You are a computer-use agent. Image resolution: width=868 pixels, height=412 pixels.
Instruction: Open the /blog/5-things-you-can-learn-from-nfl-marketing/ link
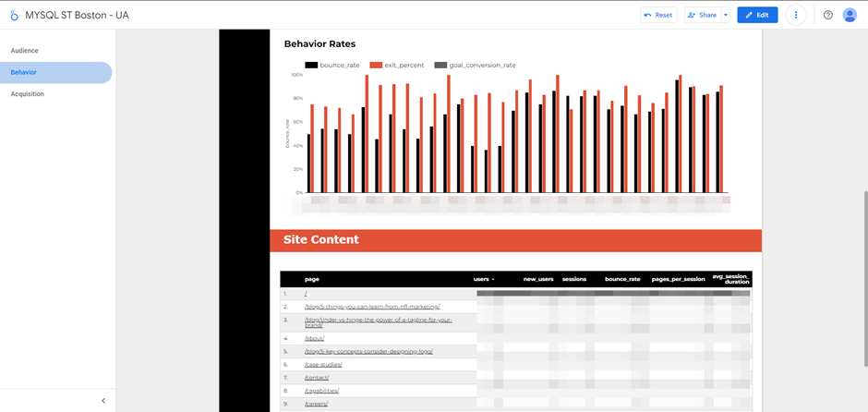tap(372, 307)
